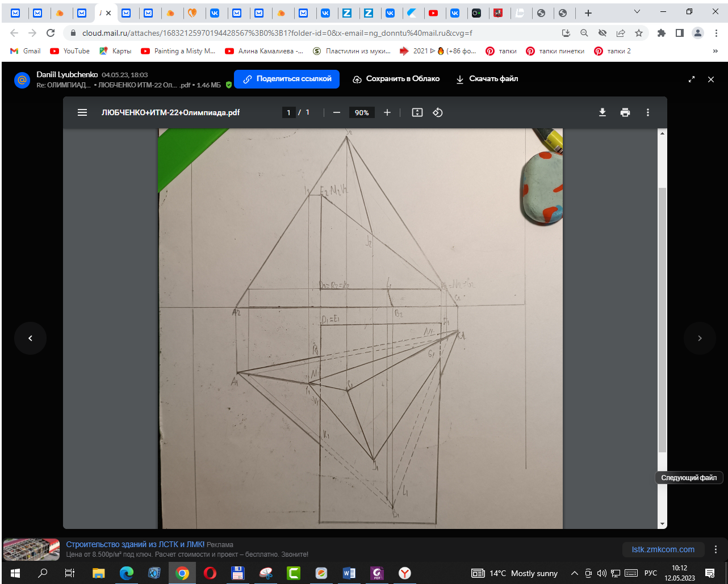Click Скачать файл link
Image resolution: width=728 pixels, height=584 pixels.
point(487,79)
